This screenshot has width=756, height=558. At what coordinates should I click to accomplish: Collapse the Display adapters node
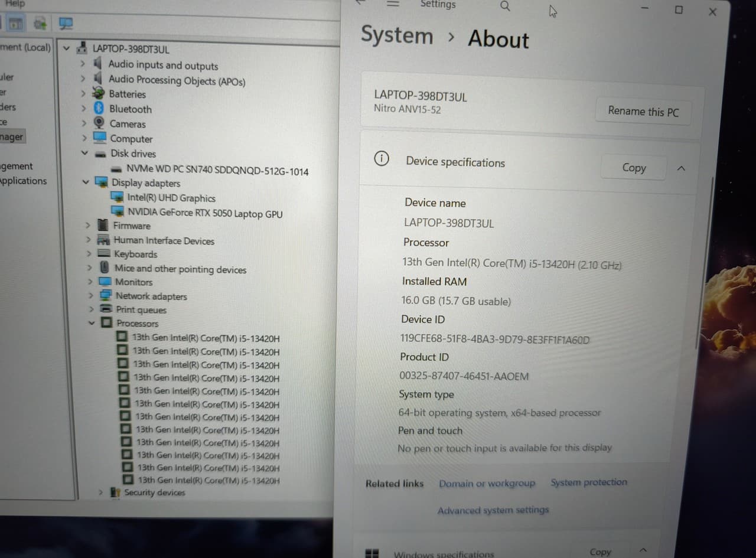[x=86, y=182]
